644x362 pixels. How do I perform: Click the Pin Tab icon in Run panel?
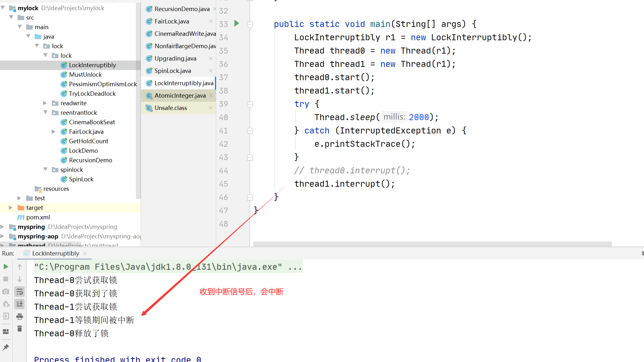(6, 347)
